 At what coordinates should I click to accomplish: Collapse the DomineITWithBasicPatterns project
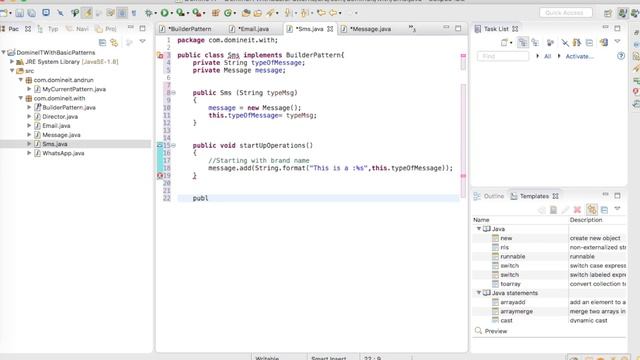[x=4, y=52]
